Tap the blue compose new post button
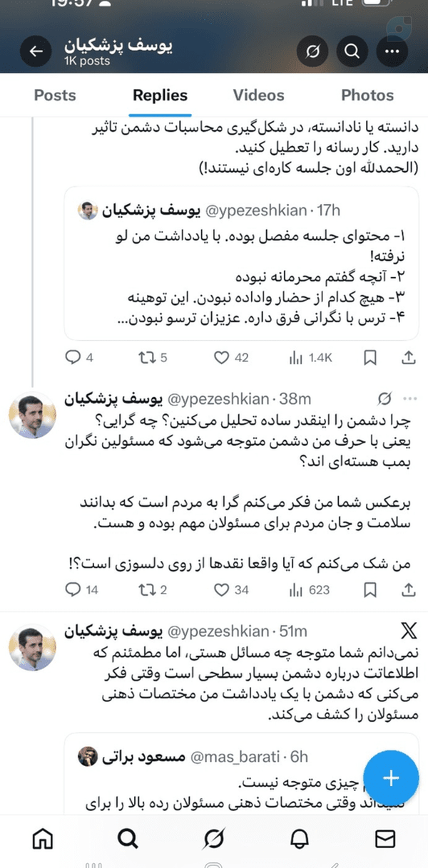 (390, 777)
